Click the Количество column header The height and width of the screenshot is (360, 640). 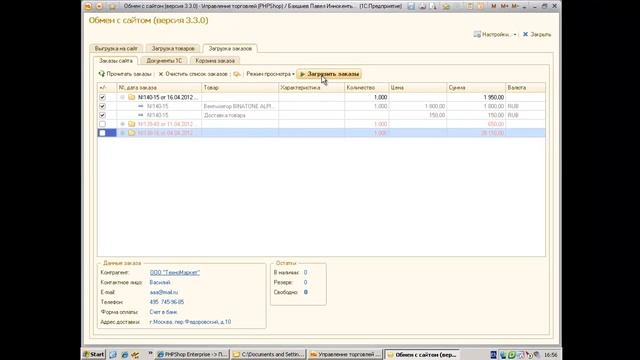[367, 87]
